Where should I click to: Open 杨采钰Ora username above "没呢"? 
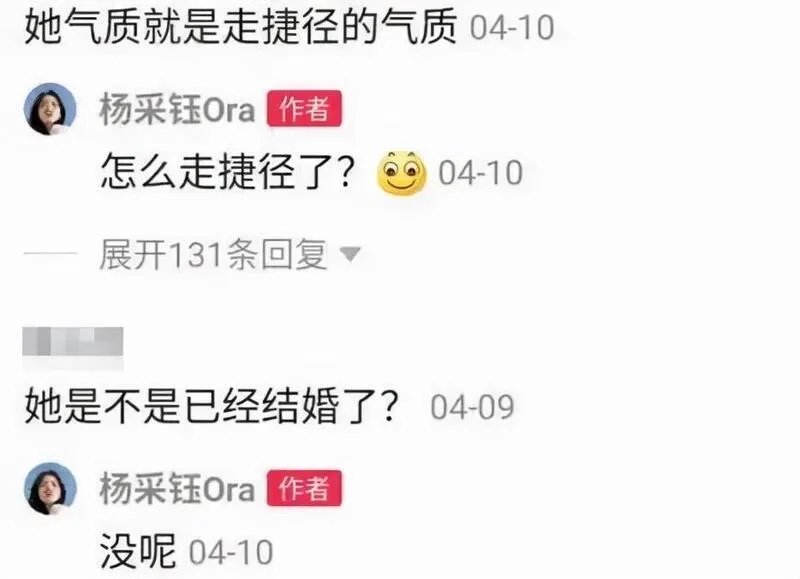coord(177,488)
